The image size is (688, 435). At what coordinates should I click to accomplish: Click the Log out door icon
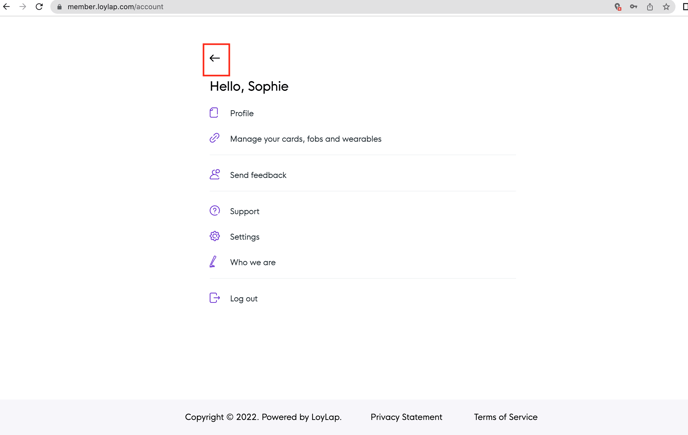tap(214, 298)
